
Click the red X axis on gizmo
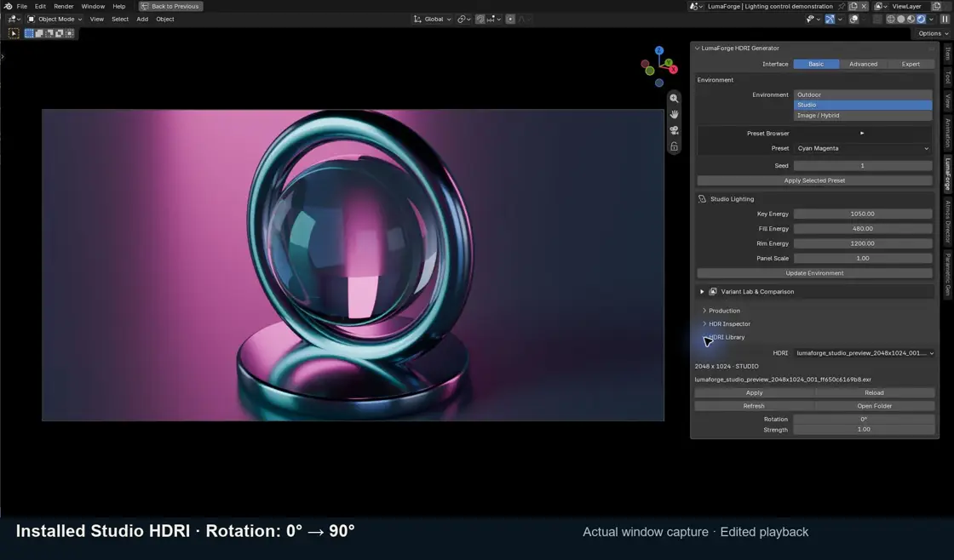pyautogui.click(x=674, y=69)
